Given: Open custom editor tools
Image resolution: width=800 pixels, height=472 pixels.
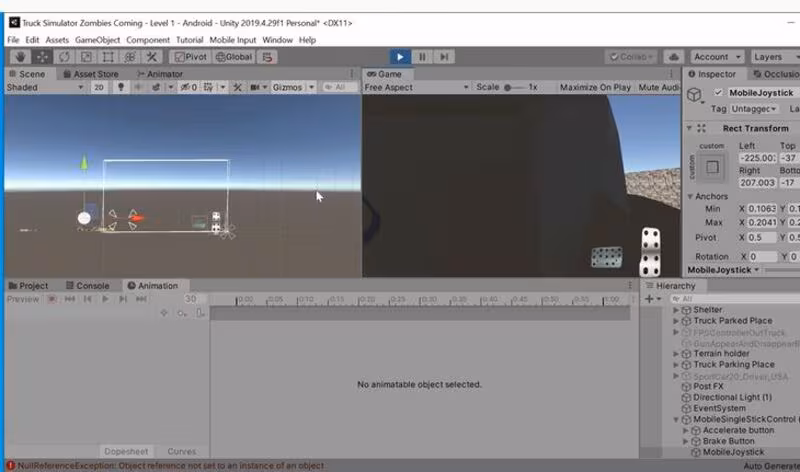Looking at the screenshot, I should pyautogui.click(x=152, y=57).
